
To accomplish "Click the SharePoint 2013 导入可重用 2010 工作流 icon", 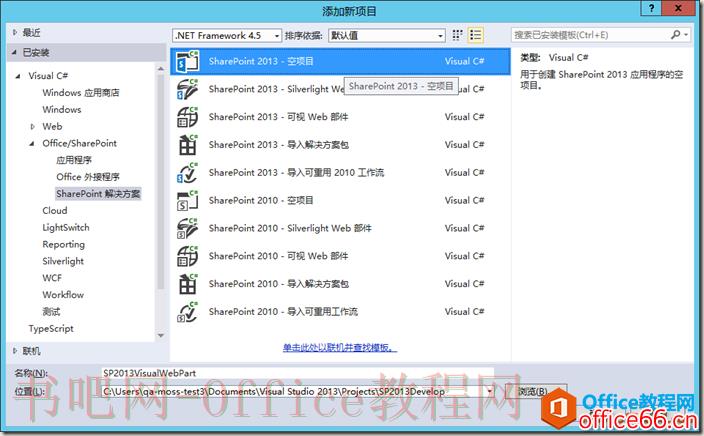I will 188,172.
